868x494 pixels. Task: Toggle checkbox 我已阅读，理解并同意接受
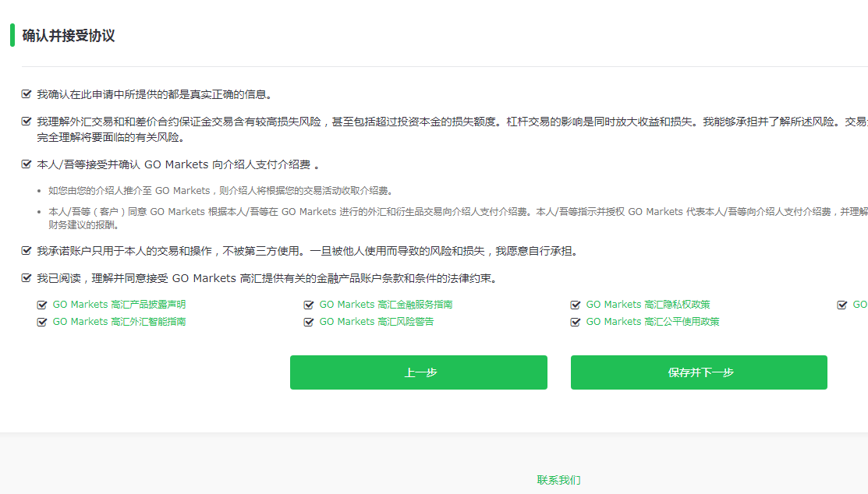click(26, 277)
